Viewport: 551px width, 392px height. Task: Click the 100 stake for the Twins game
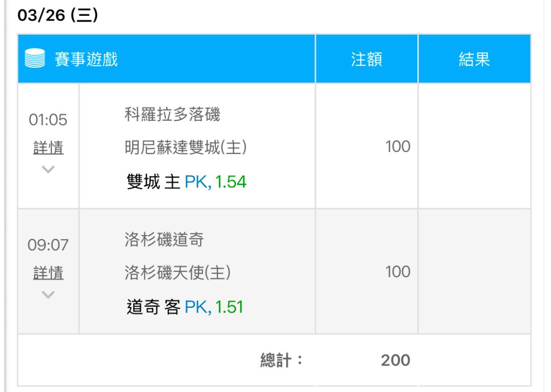pos(397,146)
